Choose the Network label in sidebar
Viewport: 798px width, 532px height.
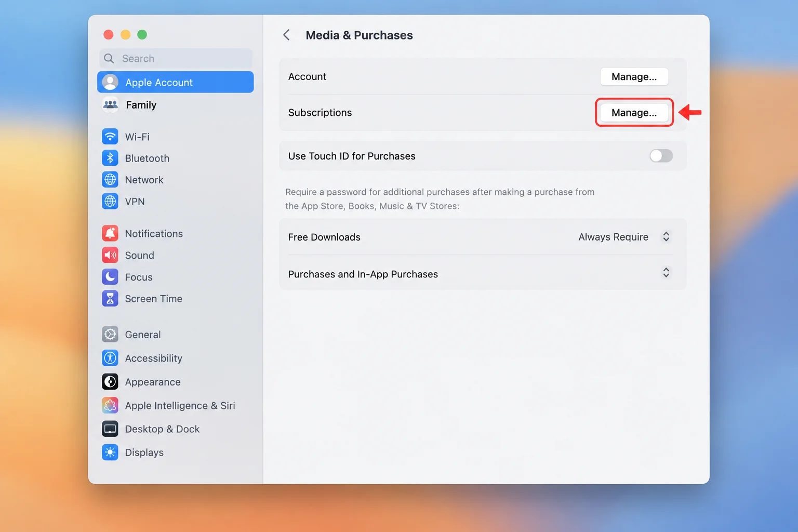[144, 180]
